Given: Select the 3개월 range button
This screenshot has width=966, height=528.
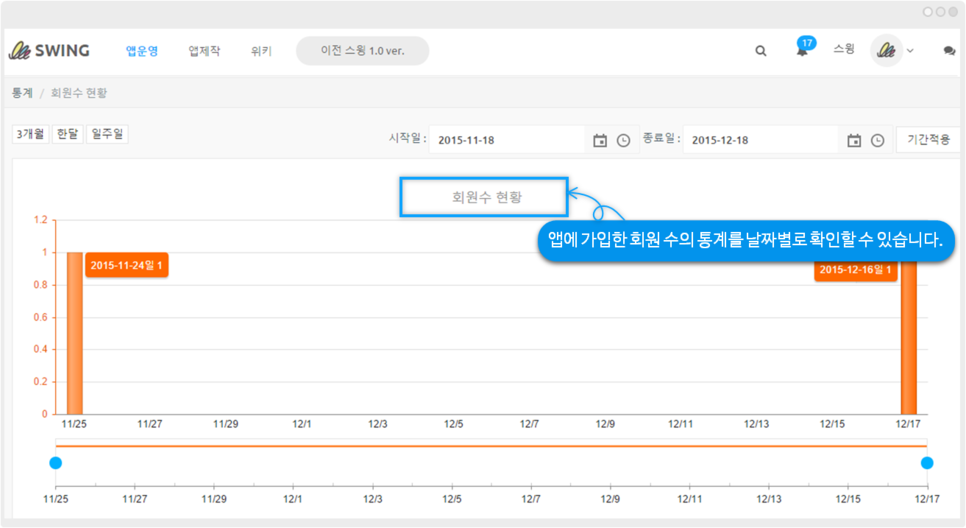Looking at the screenshot, I should pyautogui.click(x=30, y=134).
